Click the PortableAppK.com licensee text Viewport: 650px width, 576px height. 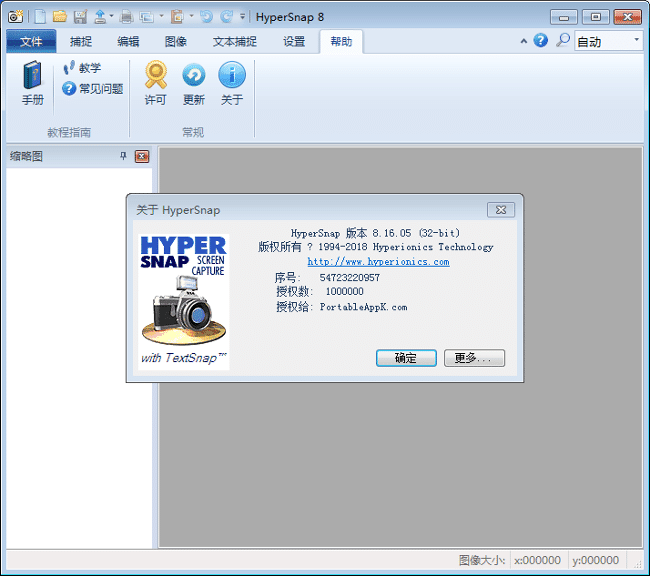click(x=364, y=307)
